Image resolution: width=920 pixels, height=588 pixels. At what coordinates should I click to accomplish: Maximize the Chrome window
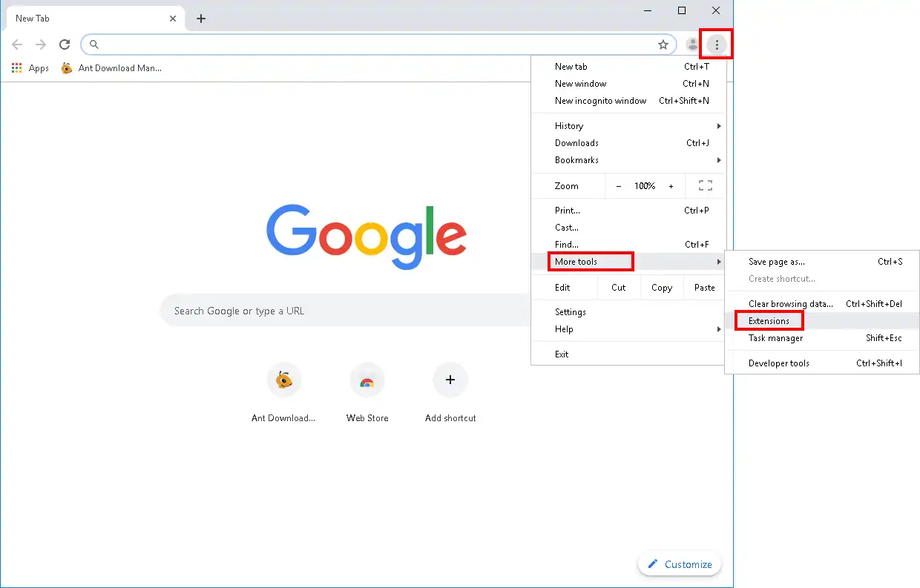[682, 10]
